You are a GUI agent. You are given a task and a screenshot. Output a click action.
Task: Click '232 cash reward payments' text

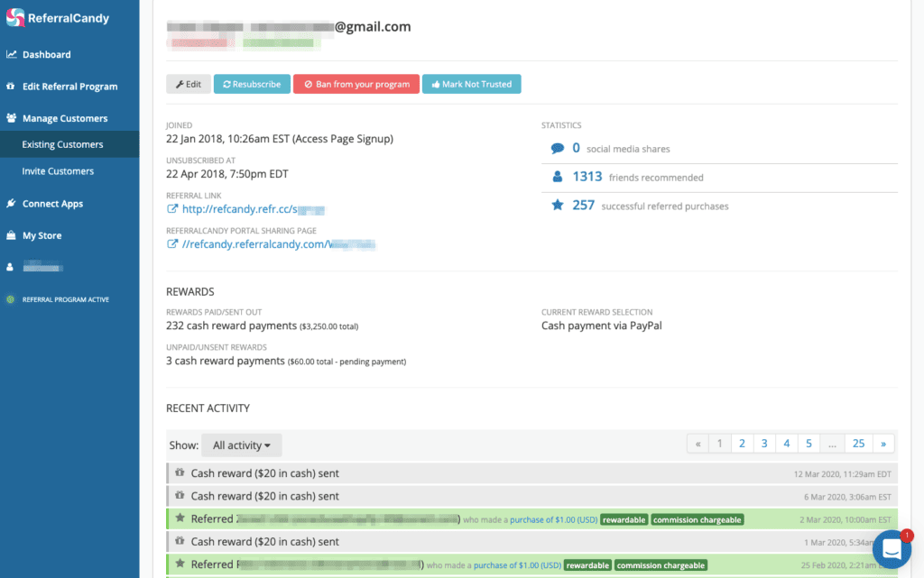232,326
